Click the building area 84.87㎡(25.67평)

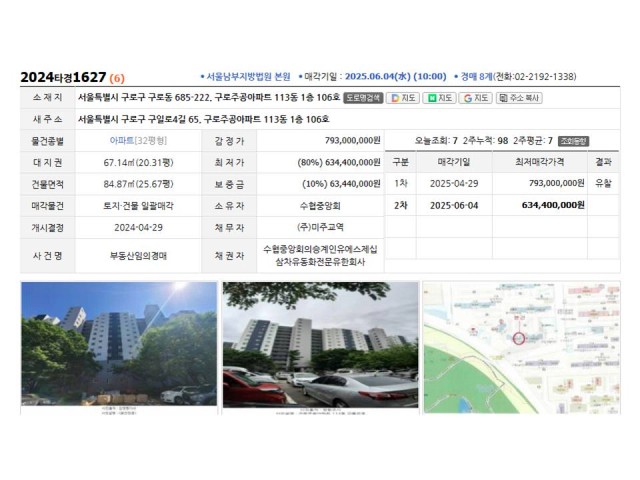tap(138, 184)
